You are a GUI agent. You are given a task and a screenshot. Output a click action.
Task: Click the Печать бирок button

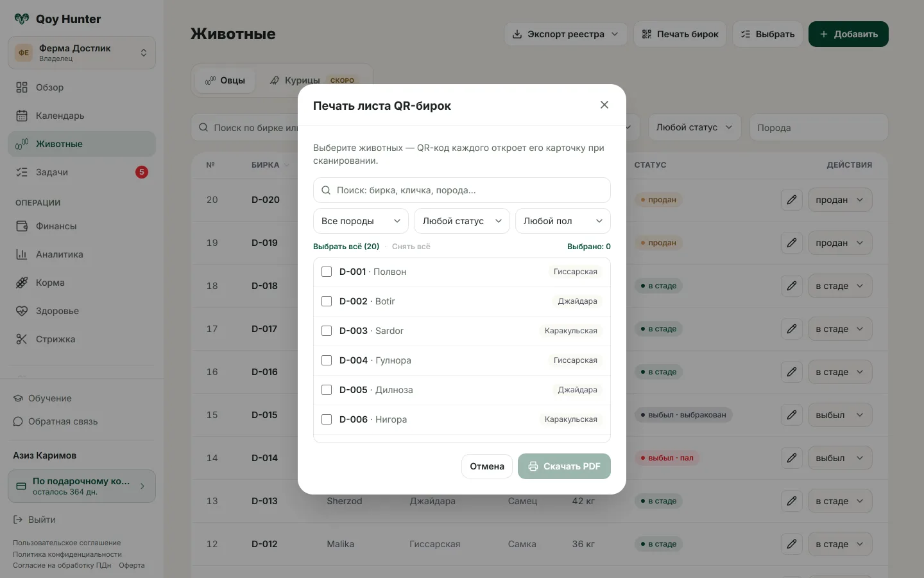[680, 34]
